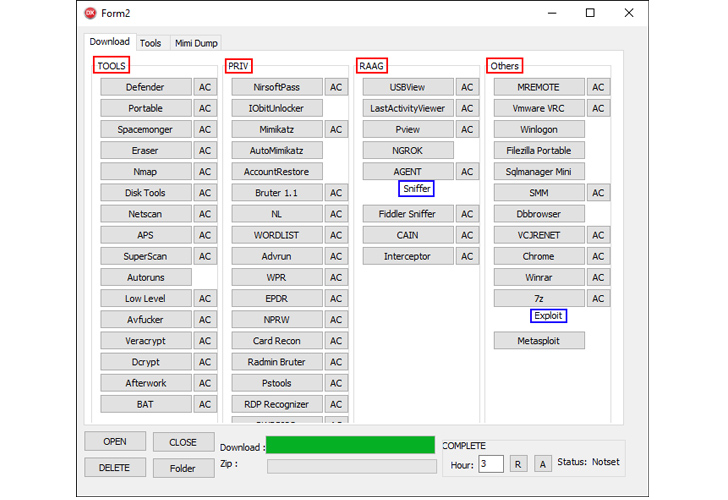Screen dimensions: 728x500
Task: Click the Defender button
Action: click(x=145, y=87)
